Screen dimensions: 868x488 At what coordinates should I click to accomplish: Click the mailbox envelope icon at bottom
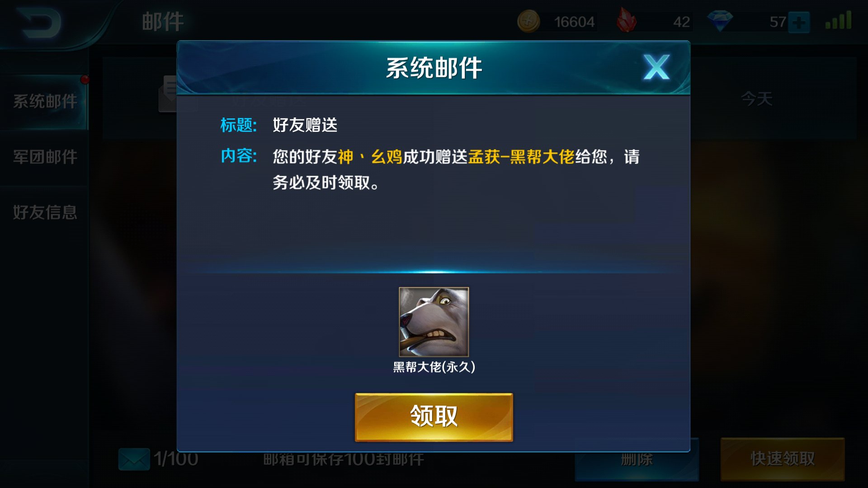[x=134, y=459]
